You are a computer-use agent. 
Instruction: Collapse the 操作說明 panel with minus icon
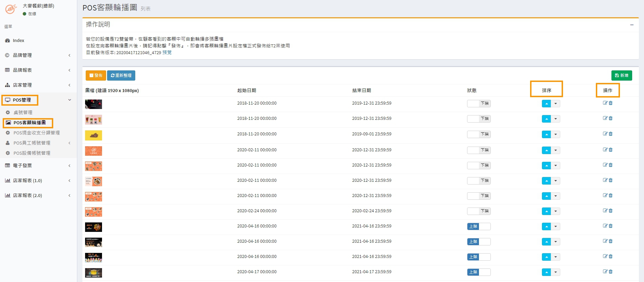(632, 25)
